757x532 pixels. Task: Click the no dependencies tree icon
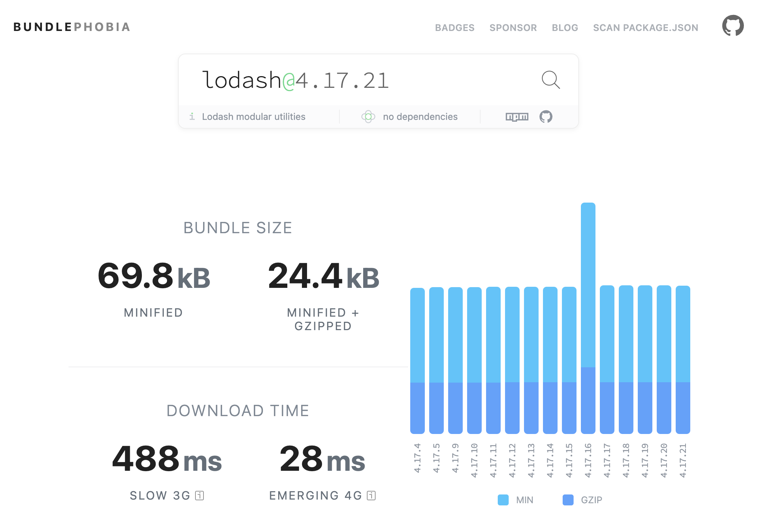coord(368,117)
